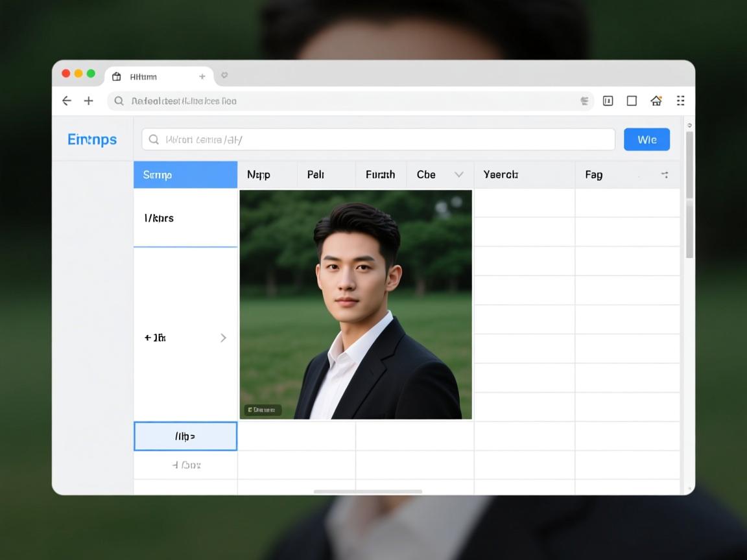This screenshot has width=747, height=560.
Task: Click the man's portrait photo
Action: tap(356, 305)
